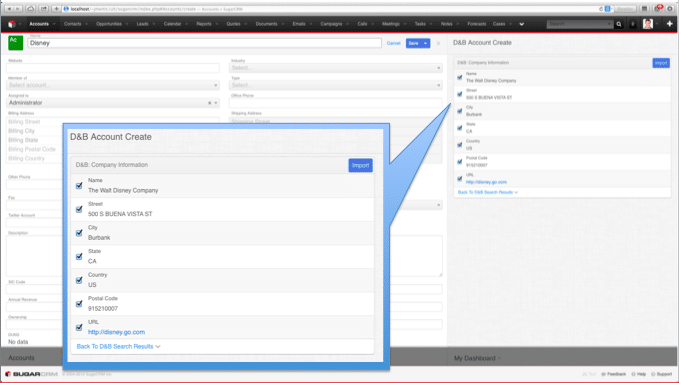The height and width of the screenshot is (383, 679).
Task: Click the Office Phone input field
Action: 336,103
